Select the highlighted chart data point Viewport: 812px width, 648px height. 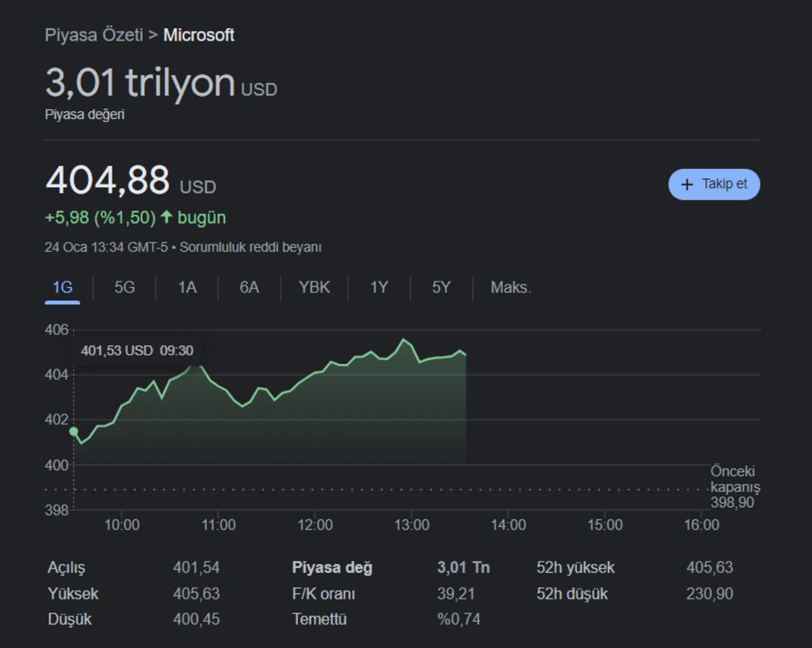coord(72,430)
